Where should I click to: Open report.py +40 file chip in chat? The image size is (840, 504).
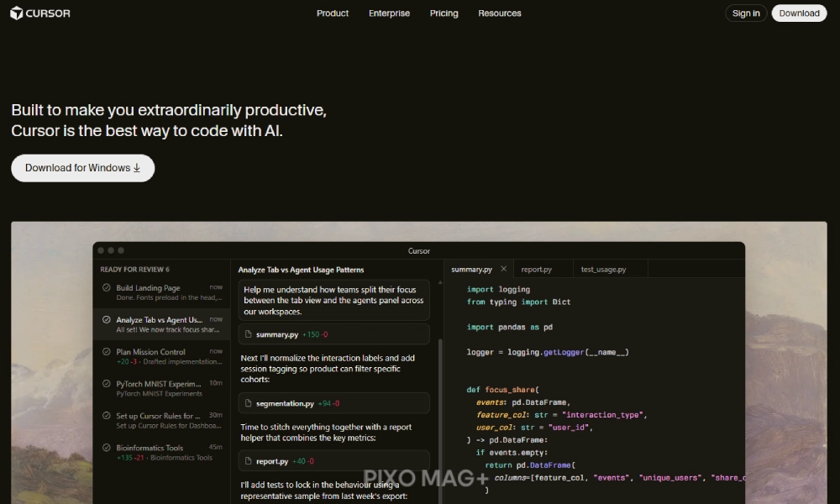click(x=333, y=461)
